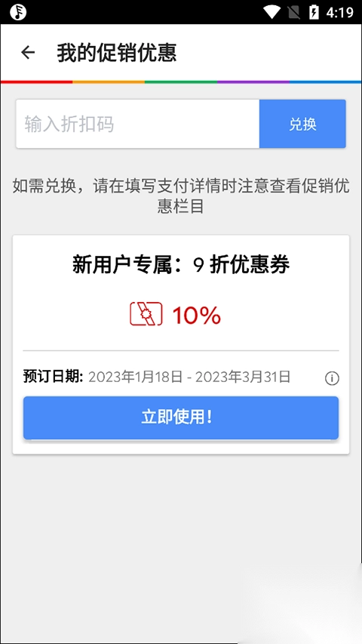362x644 pixels.
Task: Tap the divider line in coupon card
Action: pyautogui.click(x=181, y=351)
